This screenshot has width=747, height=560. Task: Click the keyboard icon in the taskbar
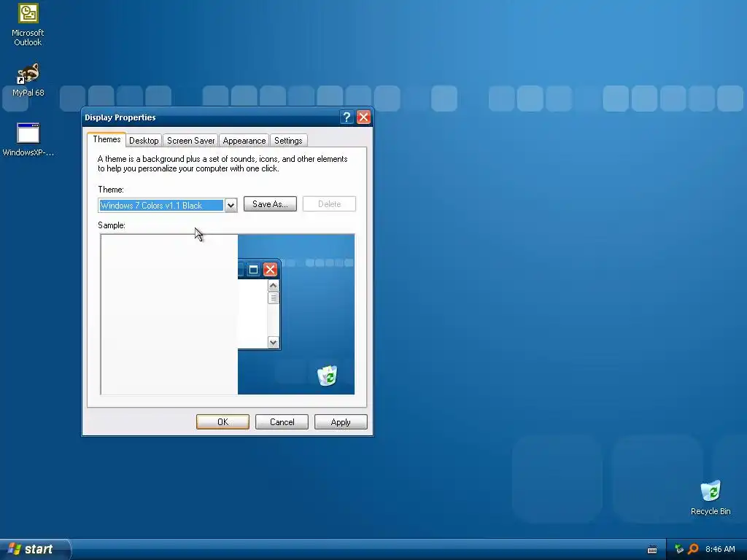click(652, 550)
